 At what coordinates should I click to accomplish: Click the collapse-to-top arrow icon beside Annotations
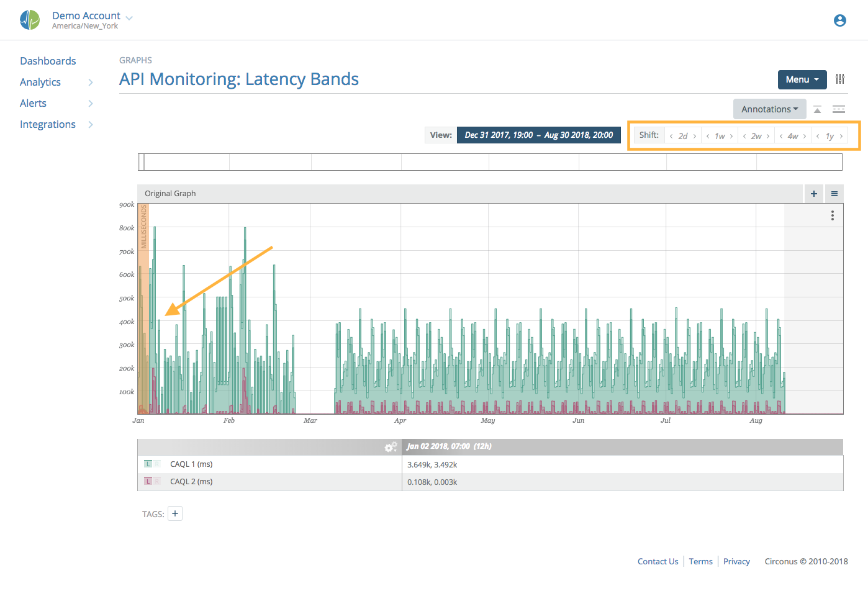(x=817, y=109)
